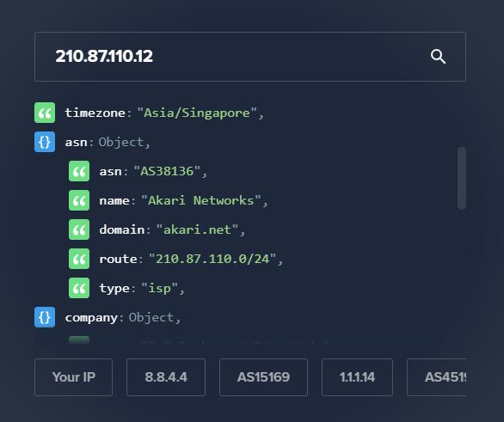
Task: Click the quote icon beside type isp
Action: coord(79,288)
